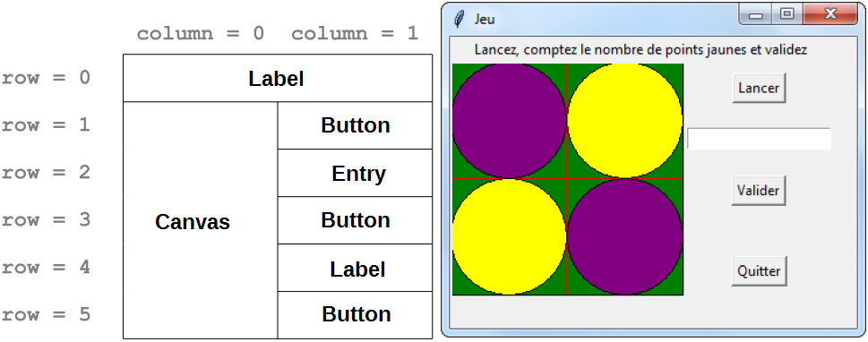This screenshot has width=868, height=342.
Task: Click the Tk feather icon in title bar
Action: pyautogui.click(x=459, y=20)
